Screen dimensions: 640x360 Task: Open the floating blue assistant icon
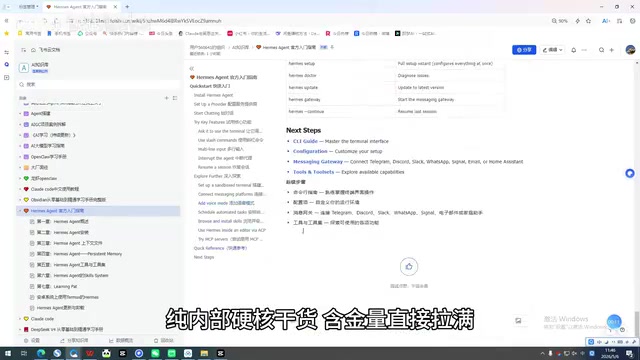coord(630,173)
